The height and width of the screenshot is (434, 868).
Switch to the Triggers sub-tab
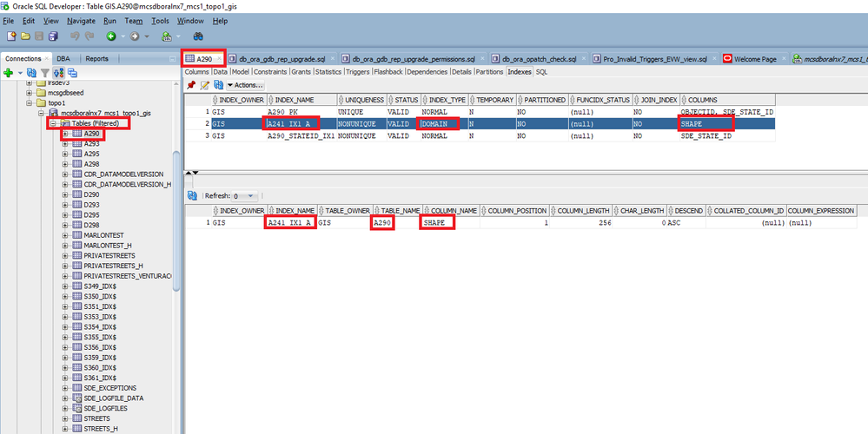358,72
